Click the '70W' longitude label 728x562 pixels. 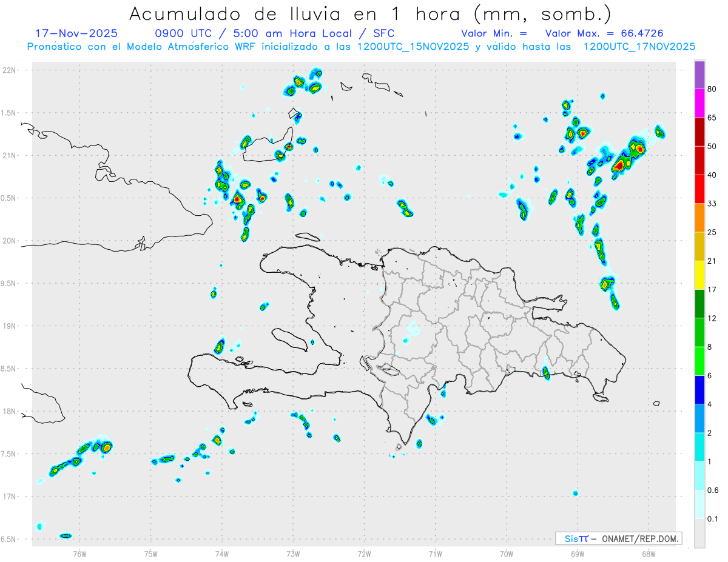coord(507,554)
